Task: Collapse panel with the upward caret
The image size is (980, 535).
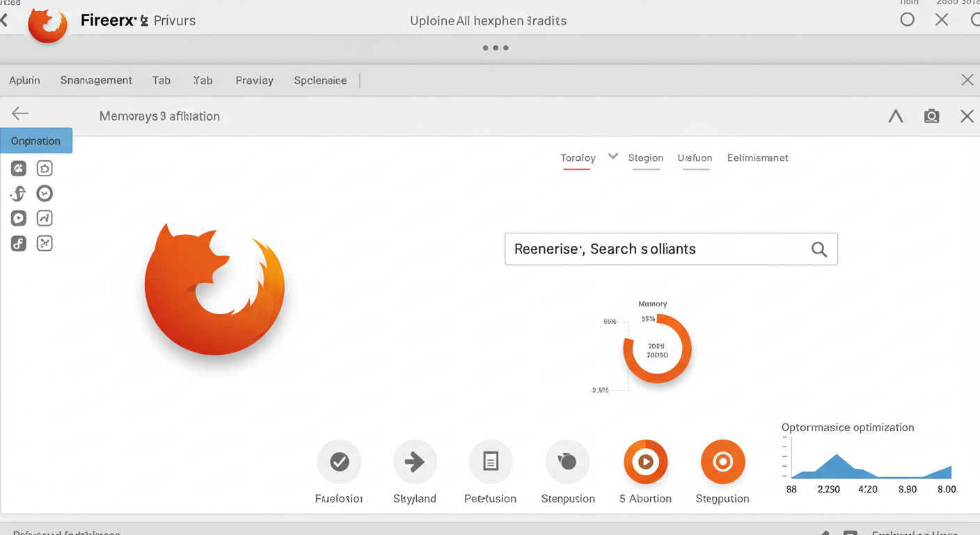Action: (896, 116)
